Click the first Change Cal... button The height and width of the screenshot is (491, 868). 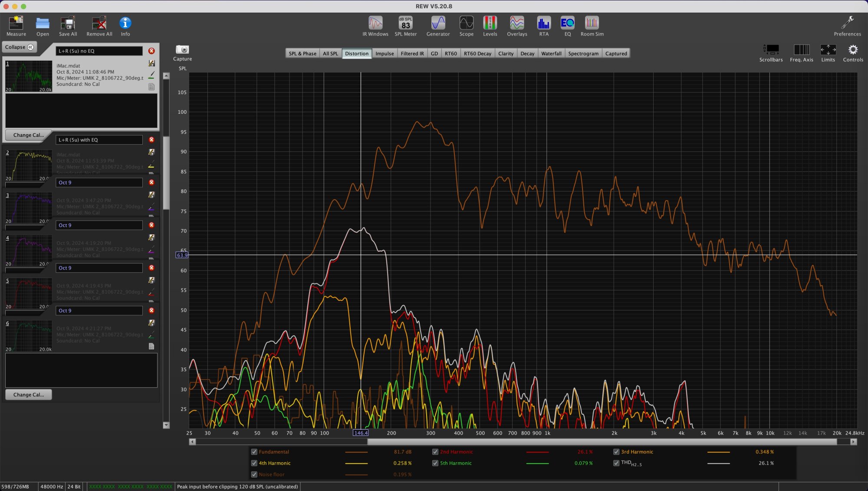(x=29, y=135)
